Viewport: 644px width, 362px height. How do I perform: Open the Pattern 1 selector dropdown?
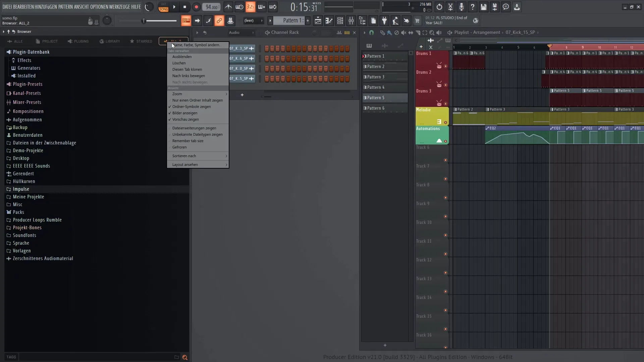coord(289,21)
